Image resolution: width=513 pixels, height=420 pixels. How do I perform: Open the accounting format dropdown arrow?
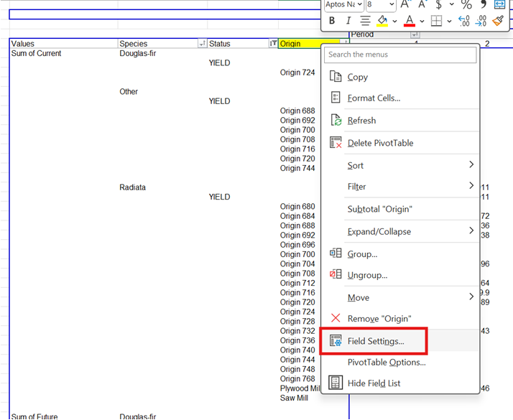click(452, 4)
